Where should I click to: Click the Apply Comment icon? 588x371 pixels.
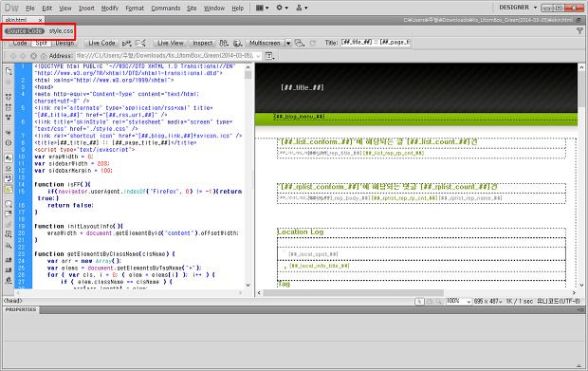click(x=9, y=204)
